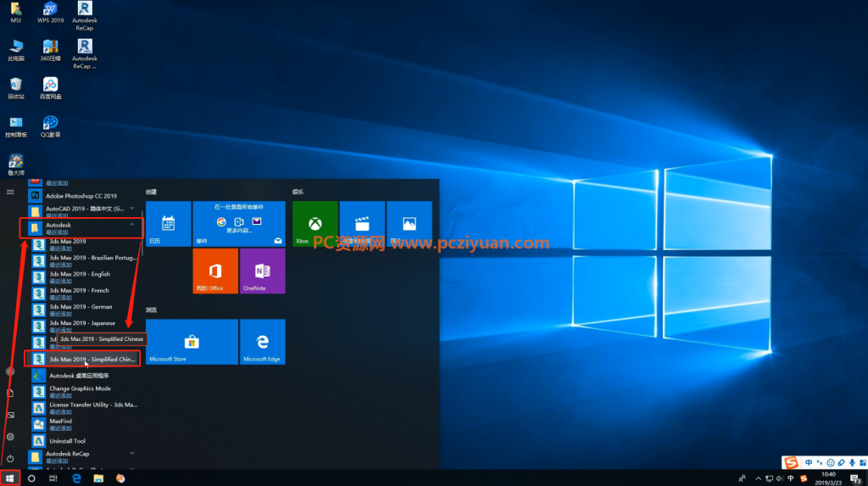
Task: Launch 3ds Max 2019 - French
Action: pyautogui.click(x=85, y=293)
